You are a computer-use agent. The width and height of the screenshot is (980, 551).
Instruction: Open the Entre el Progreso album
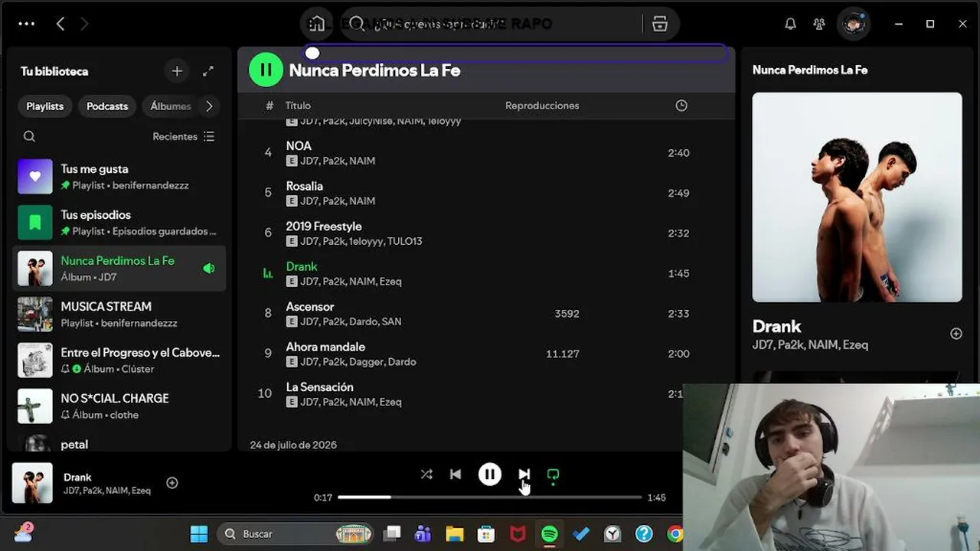[x=119, y=360]
